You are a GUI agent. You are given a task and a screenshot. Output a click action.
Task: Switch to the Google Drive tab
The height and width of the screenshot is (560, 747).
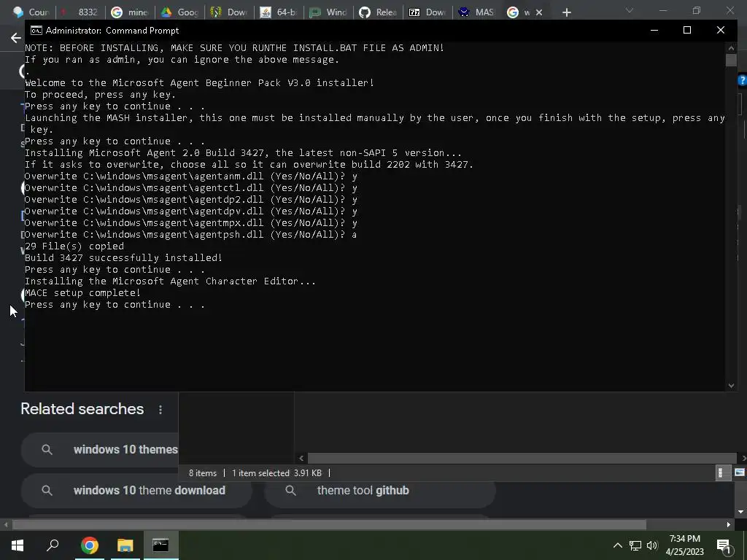click(x=179, y=12)
